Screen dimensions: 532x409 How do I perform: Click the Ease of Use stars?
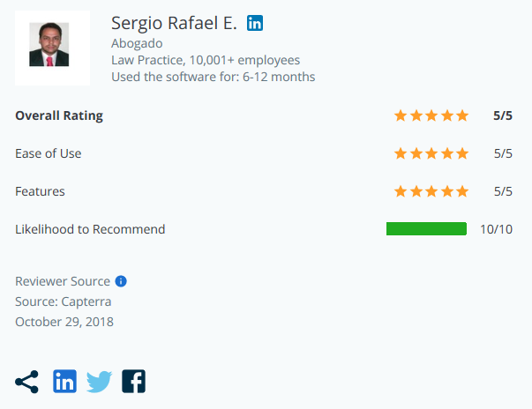click(x=431, y=153)
